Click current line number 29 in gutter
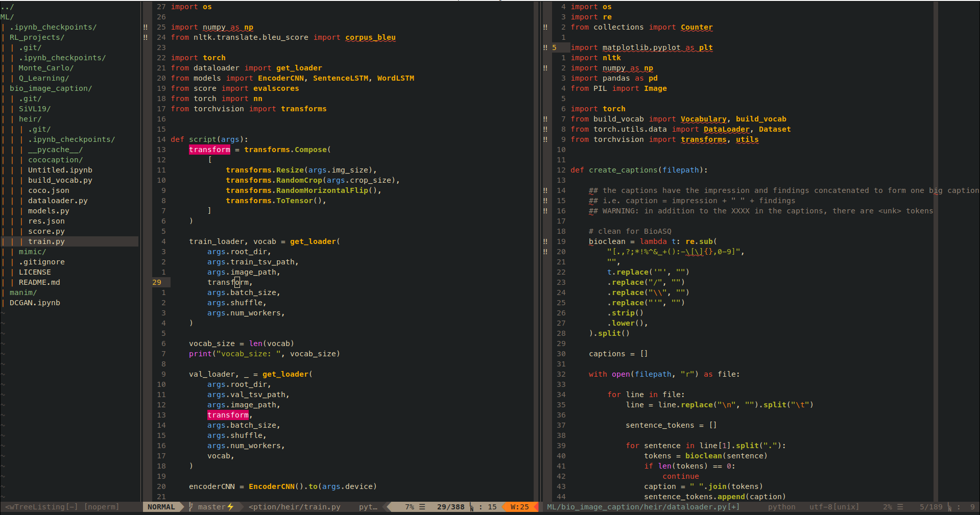Screen dimensions: 980x515 tap(157, 282)
